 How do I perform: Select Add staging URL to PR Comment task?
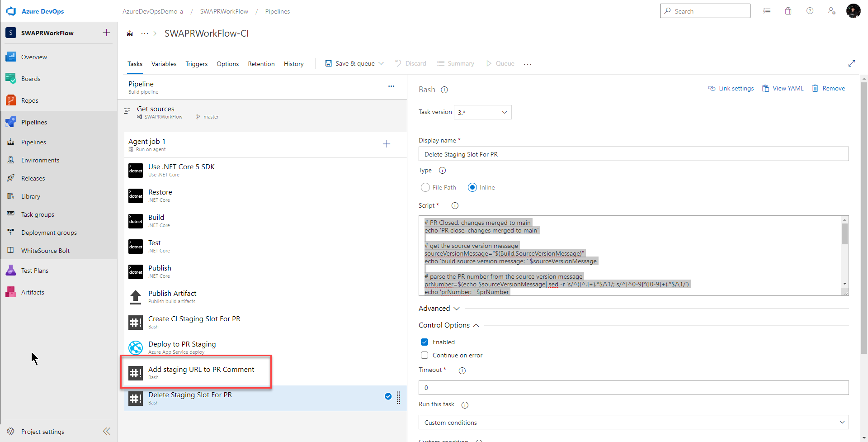tap(265, 373)
